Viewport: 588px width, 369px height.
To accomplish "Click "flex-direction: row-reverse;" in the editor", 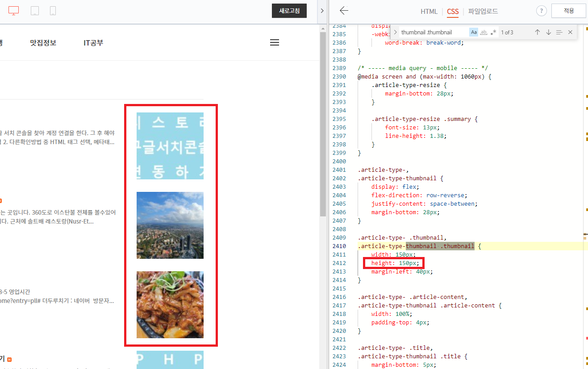I will [419, 195].
